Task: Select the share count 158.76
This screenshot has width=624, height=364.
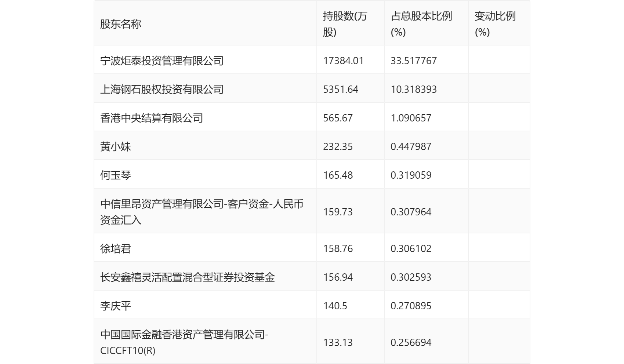Action: [338, 248]
